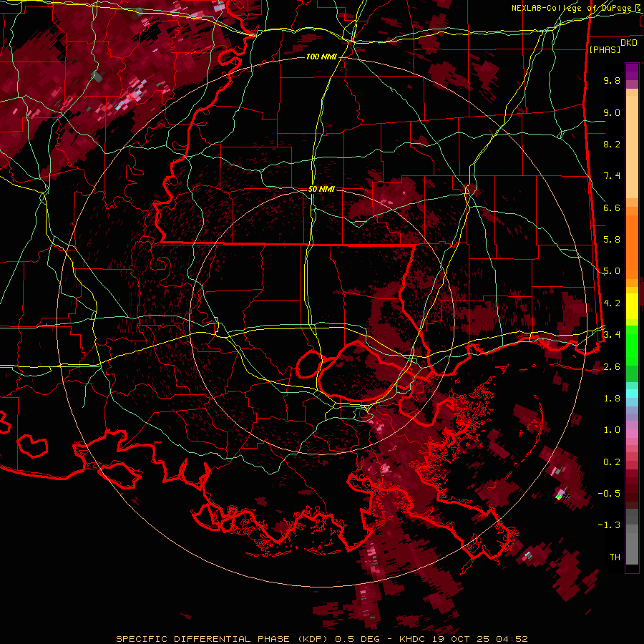The image size is (644, 644).
Task: Click the purple top band of color bar
Action: (632, 72)
